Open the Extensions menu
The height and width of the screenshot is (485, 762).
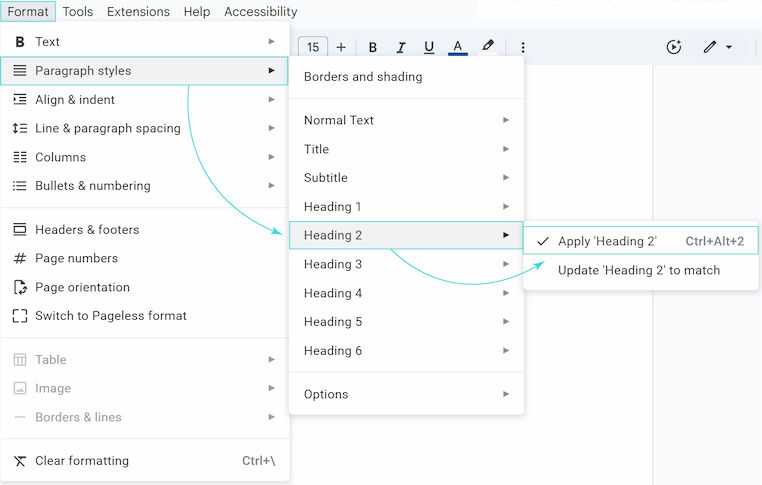tap(139, 11)
